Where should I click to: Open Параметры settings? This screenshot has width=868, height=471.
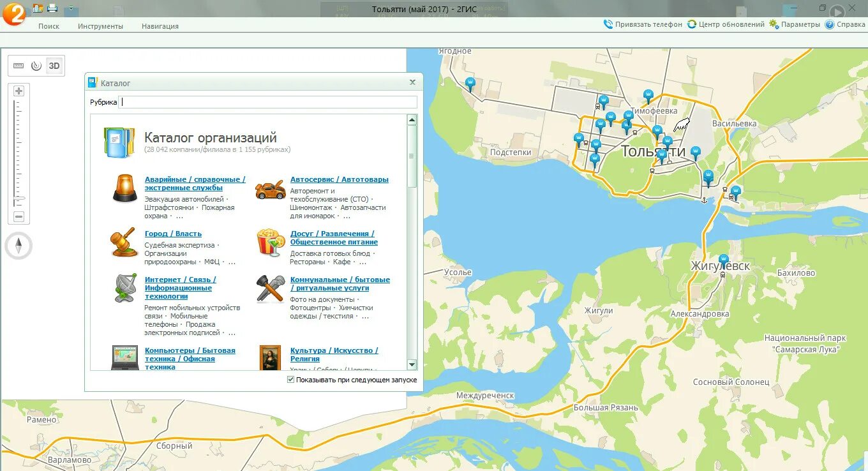[x=795, y=24]
